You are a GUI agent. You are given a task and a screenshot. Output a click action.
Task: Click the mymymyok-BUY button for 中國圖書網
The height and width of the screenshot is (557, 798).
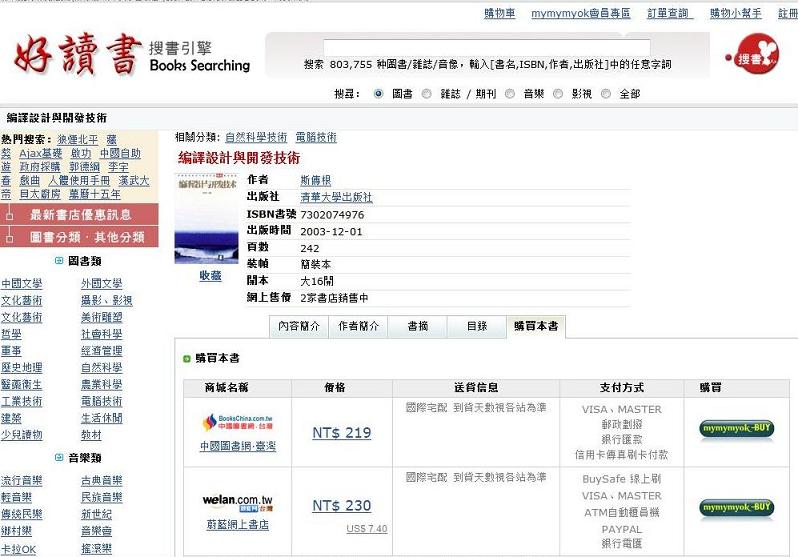(x=736, y=428)
